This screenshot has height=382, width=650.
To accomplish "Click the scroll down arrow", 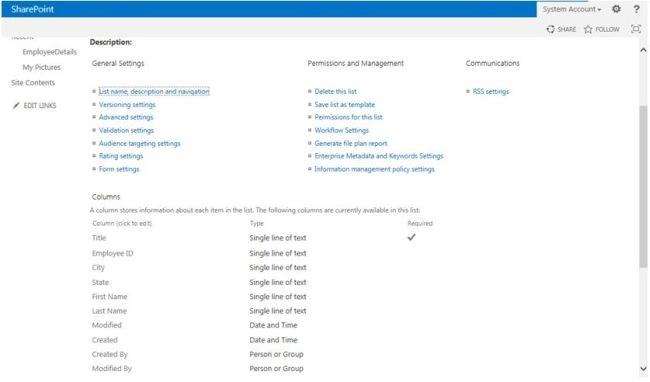I will click(643, 368).
